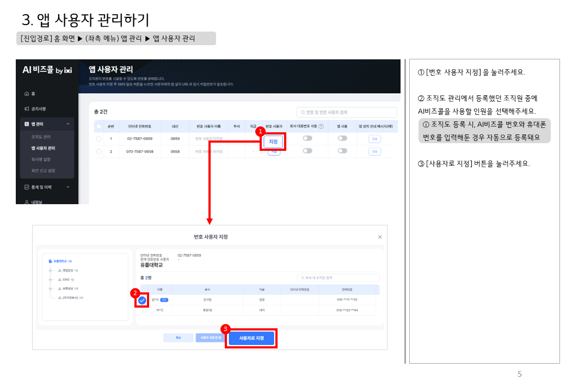This screenshot has height=392, width=566.
Task: Enable 앱 사용 switch for row 2
Action: tap(342, 151)
